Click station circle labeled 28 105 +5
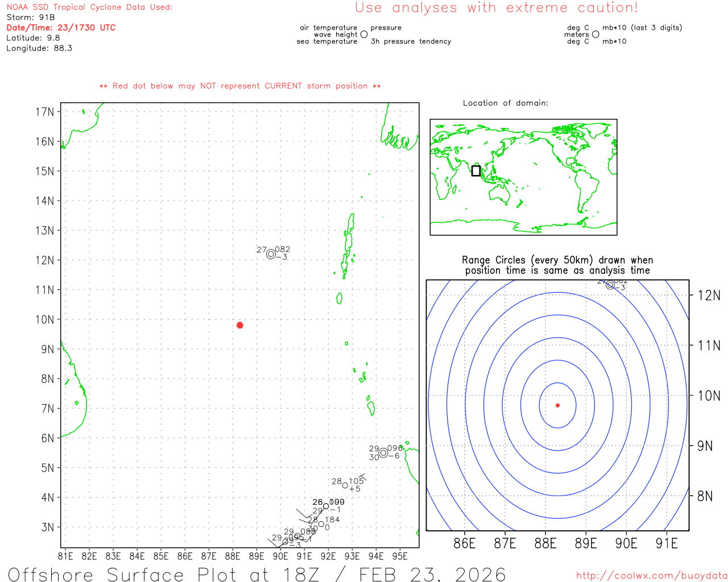The image size is (728, 582). pos(345,485)
